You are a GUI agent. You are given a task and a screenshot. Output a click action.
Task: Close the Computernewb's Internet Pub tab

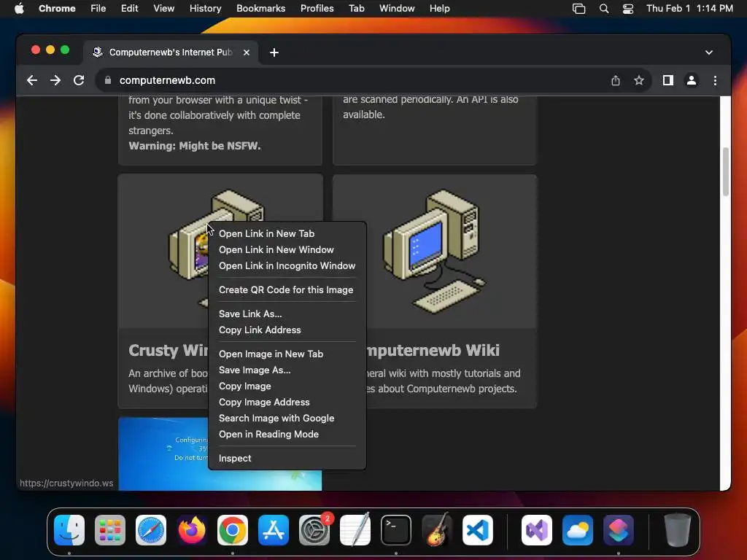247,52
